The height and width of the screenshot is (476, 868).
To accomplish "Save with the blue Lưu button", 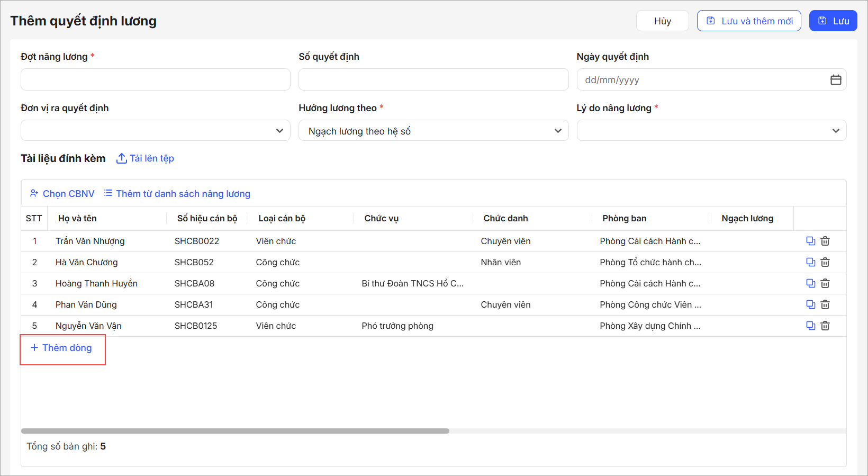I will (x=833, y=21).
